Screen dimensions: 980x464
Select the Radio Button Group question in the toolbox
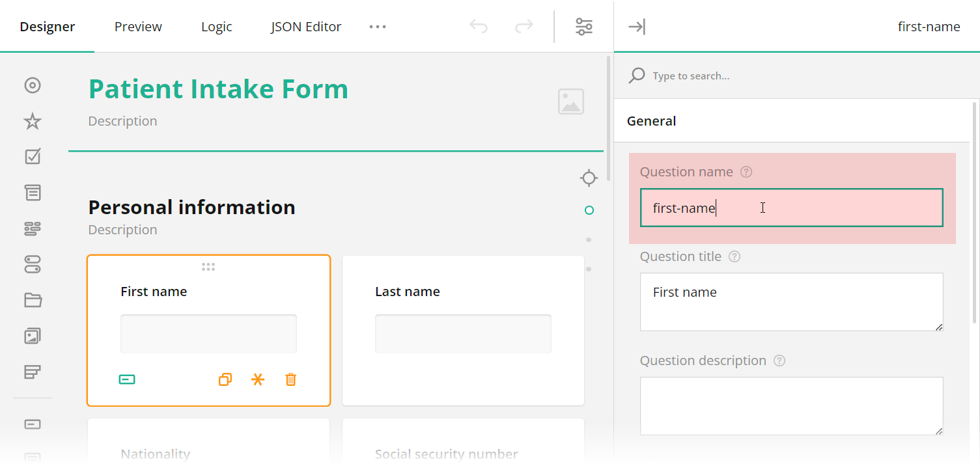click(33, 85)
